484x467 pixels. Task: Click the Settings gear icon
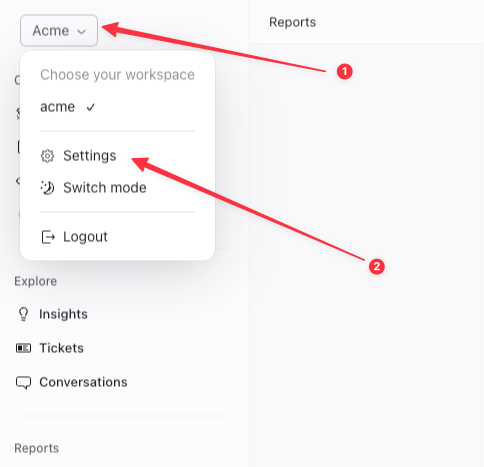pos(47,156)
